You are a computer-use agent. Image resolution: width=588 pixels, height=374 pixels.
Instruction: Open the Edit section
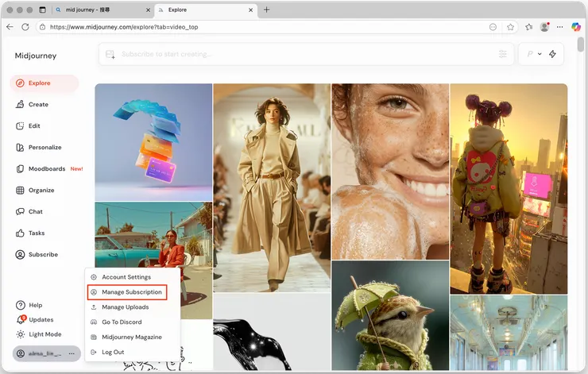pos(34,125)
